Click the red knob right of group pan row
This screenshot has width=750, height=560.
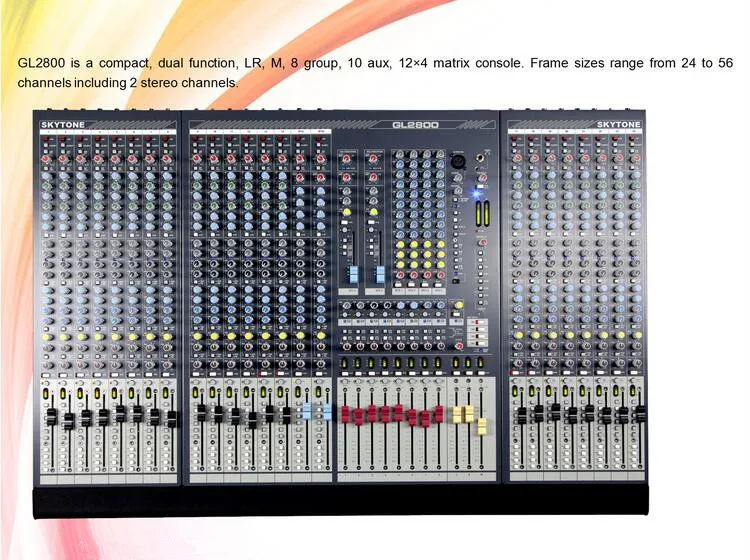459,346
